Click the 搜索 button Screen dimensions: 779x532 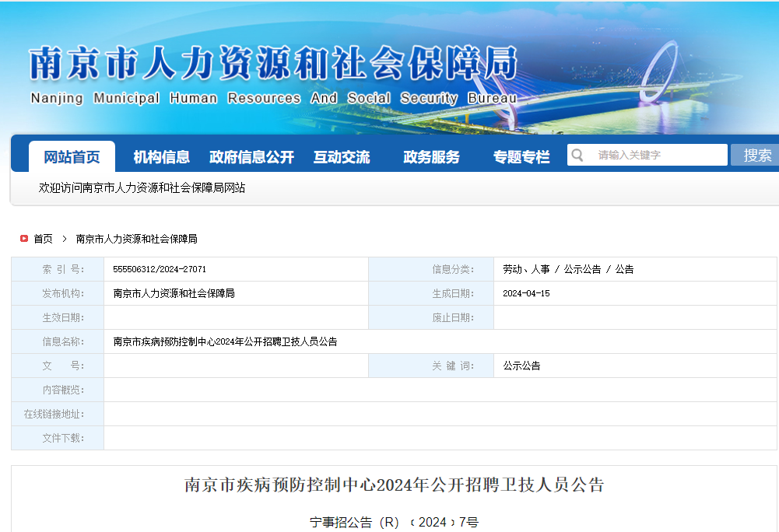[755, 155]
